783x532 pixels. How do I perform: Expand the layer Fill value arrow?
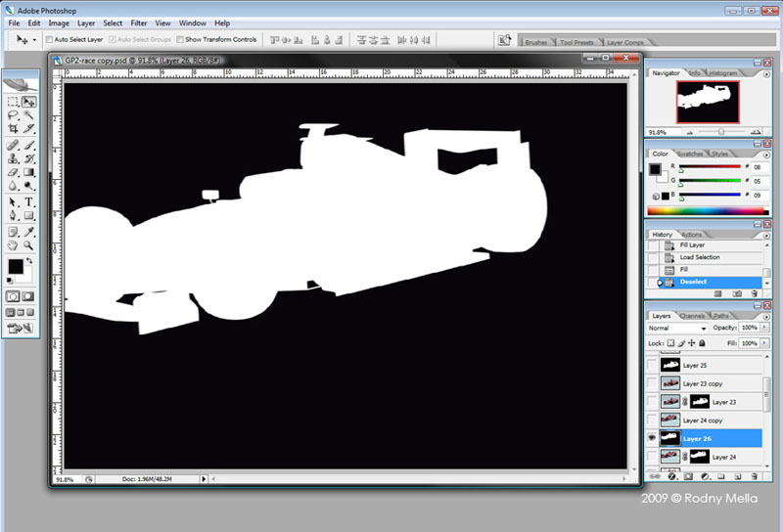point(766,343)
